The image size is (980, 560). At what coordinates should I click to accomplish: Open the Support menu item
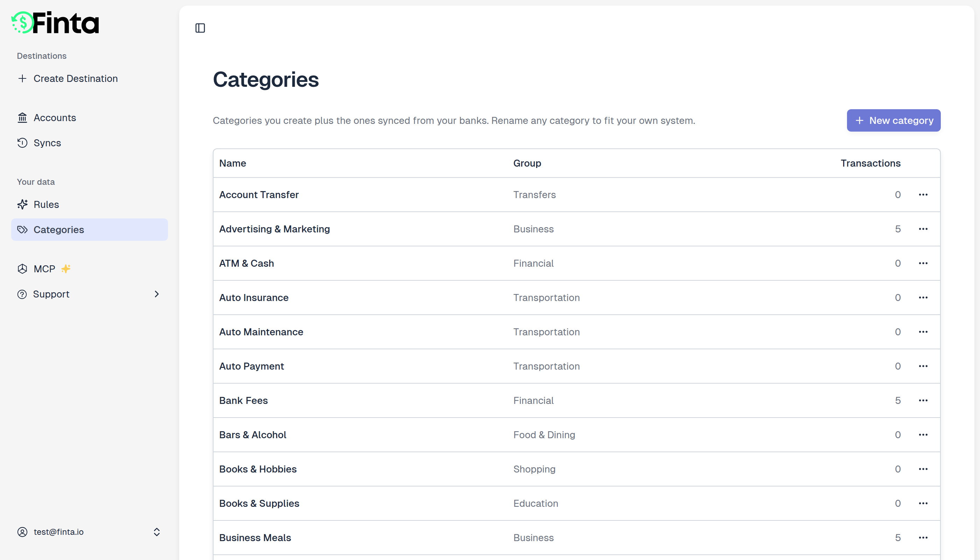pyautogui.click(x=90, y=294)
